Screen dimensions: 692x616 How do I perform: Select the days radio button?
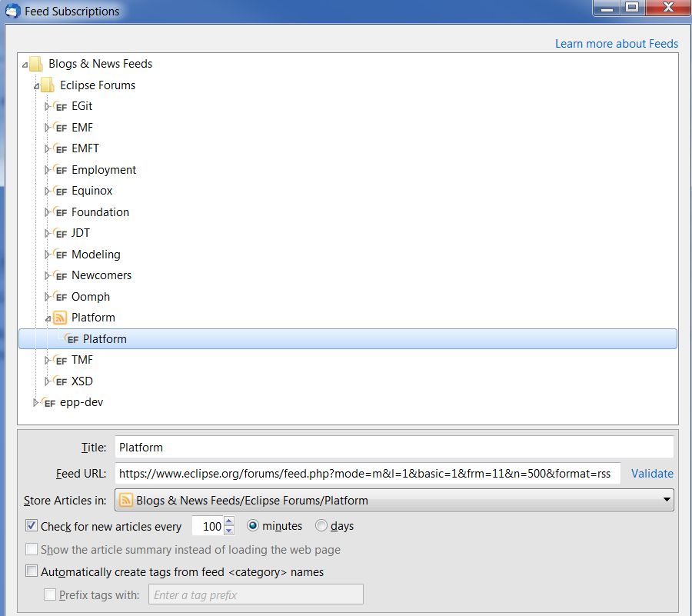(321, 525)
